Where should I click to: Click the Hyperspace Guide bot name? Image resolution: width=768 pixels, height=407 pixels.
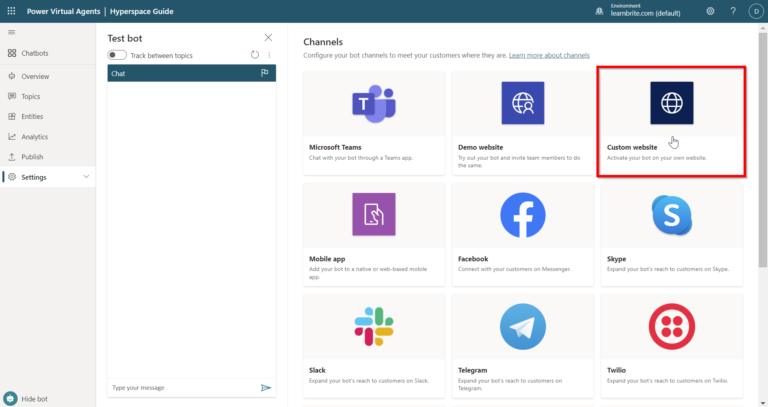pos(142,11)
